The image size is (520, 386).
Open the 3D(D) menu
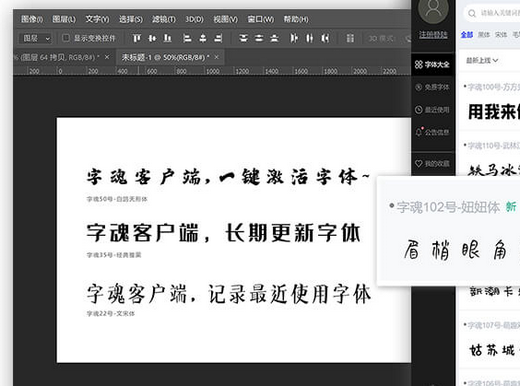[x=194, y=19]
